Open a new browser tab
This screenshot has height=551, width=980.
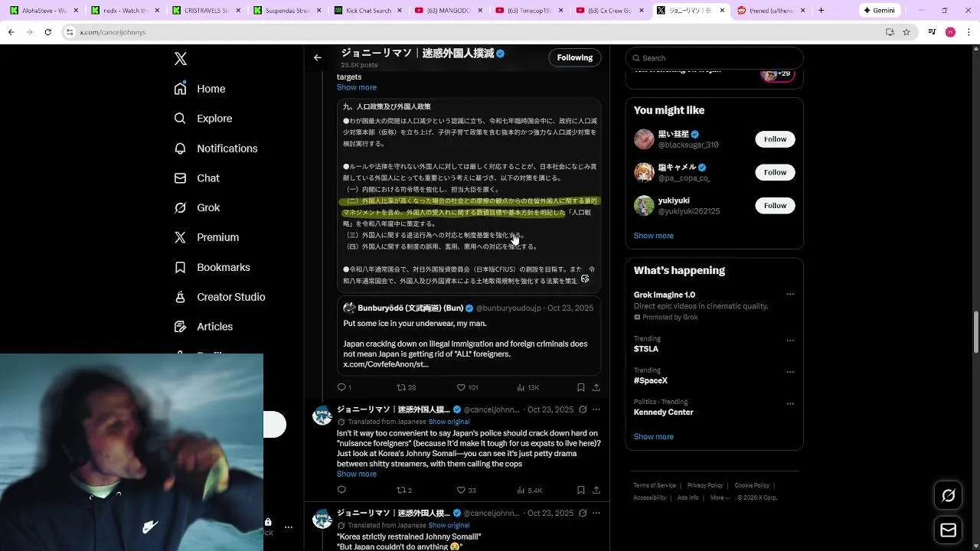[x=821, y=11]
